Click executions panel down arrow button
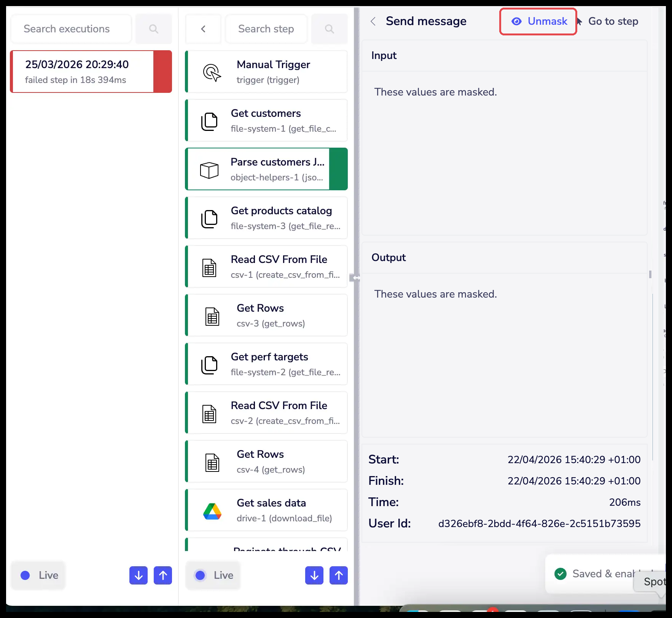Image resolution: width=672 pixels, height=618 pixels. pos(139,575)
